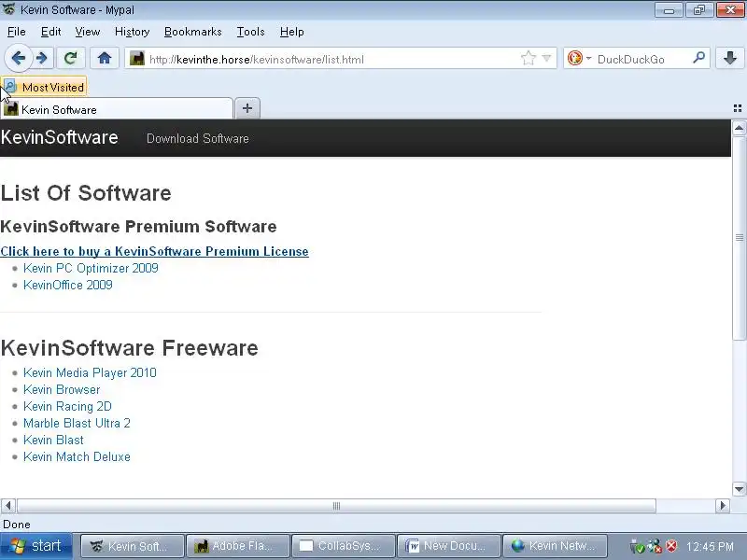Viewport: 747px width, 560px height.
Task: Open the View menu
Action: click(88, 32)
